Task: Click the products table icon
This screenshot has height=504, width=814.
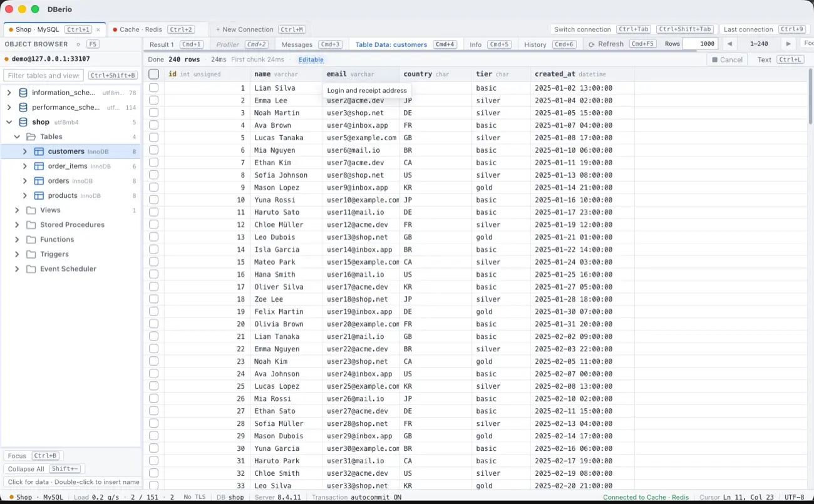Action: [39, 195]
